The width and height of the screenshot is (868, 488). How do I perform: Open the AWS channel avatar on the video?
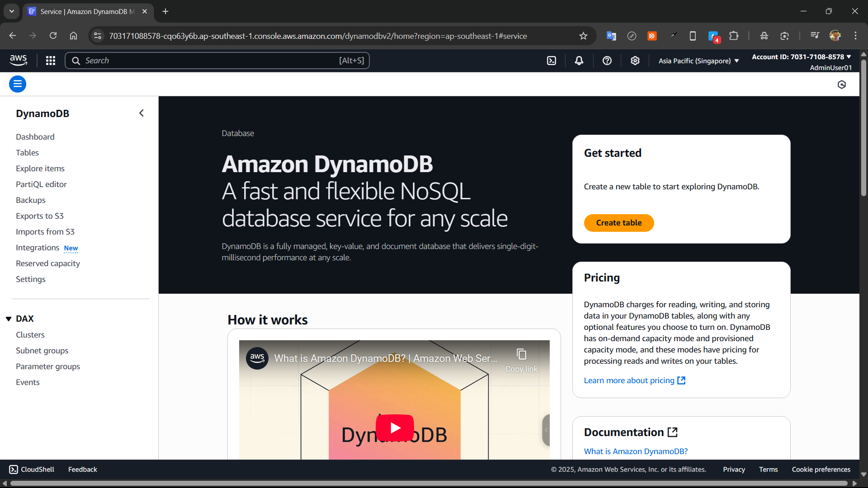coord(257,358)
